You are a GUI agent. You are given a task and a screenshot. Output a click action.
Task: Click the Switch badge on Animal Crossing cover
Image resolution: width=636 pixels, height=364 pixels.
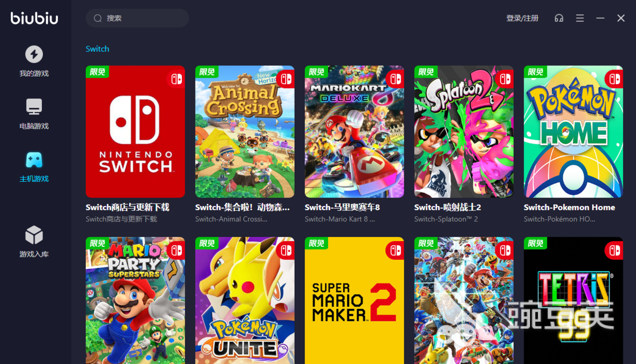pyautogui.click(x=286, y=79)
